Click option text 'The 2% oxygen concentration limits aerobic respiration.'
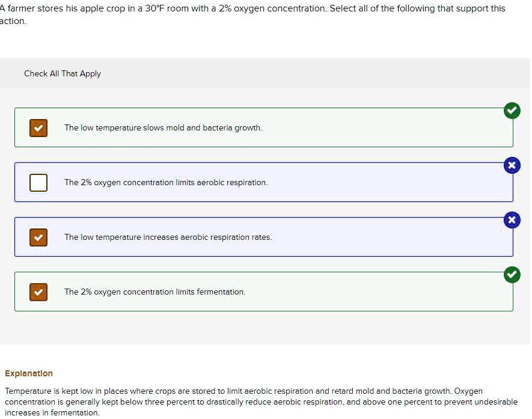Viewport: 532px width, 419px height. 166,183
